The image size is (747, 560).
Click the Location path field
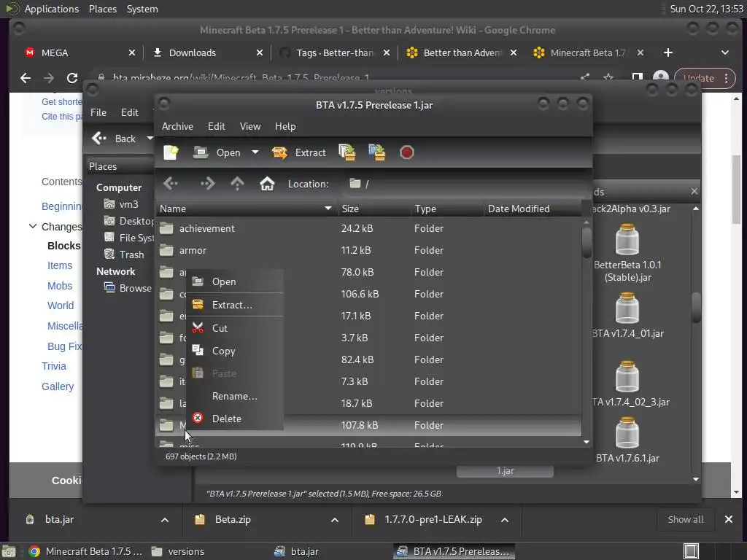click(465, 184)
